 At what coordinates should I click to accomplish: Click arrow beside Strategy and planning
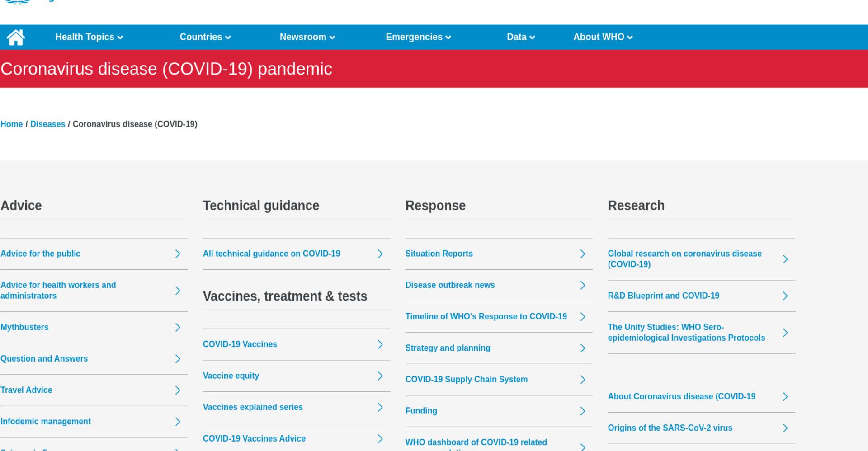(x=583, y=348)
